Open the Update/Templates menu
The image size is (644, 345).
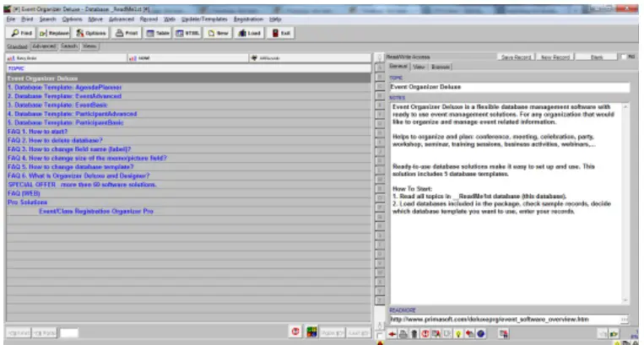[x=204, y=19]
